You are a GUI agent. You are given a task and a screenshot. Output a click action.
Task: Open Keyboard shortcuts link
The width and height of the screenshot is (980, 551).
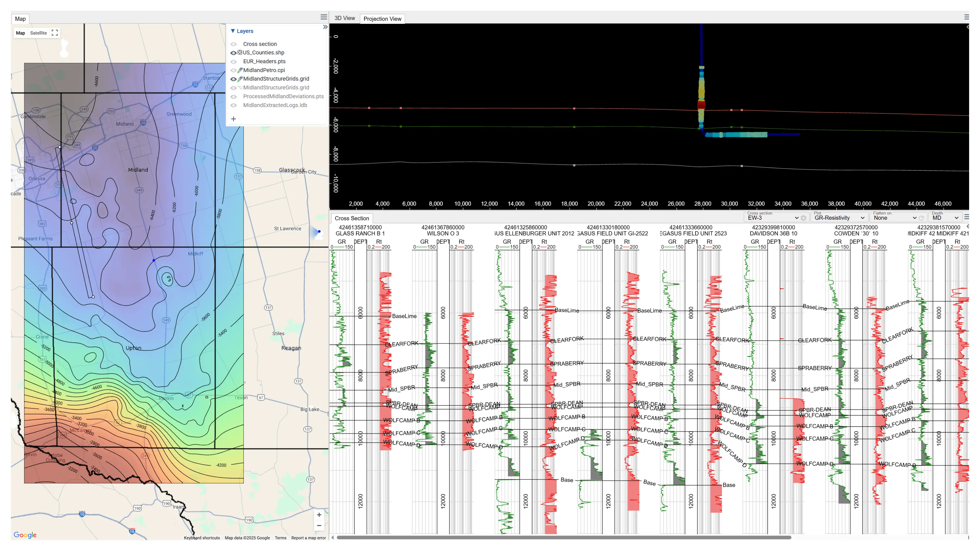[x=202, y=538]
